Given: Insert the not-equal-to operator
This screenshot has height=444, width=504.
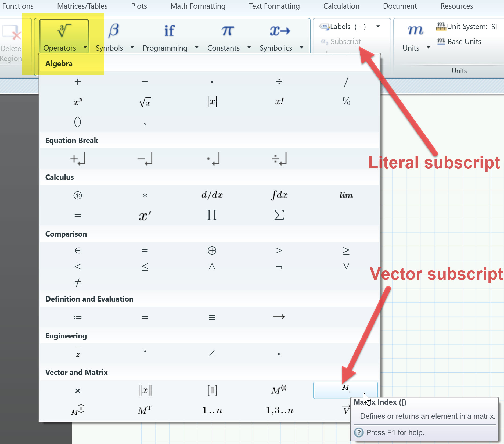Looking at the screenshot, I should pyautogui.click(x=78, y=283).
